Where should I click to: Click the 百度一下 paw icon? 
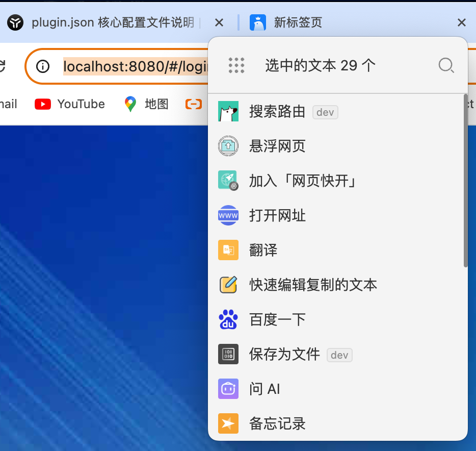pos(228,320)
